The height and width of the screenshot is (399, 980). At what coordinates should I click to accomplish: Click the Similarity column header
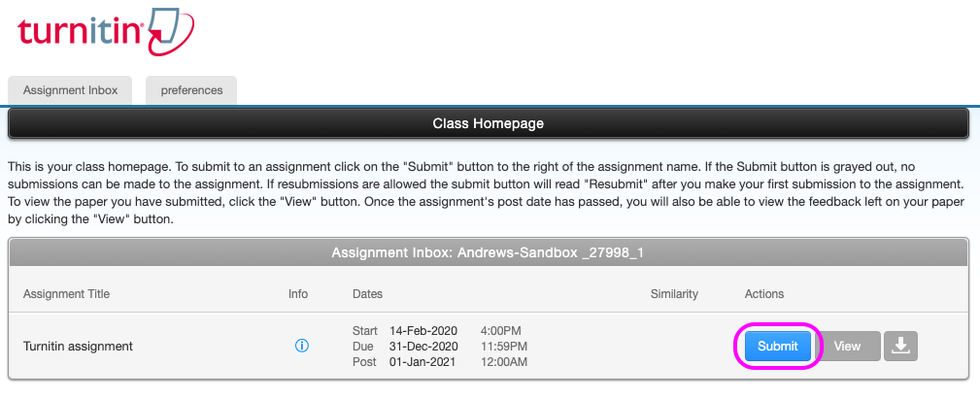tap(674, 294)
